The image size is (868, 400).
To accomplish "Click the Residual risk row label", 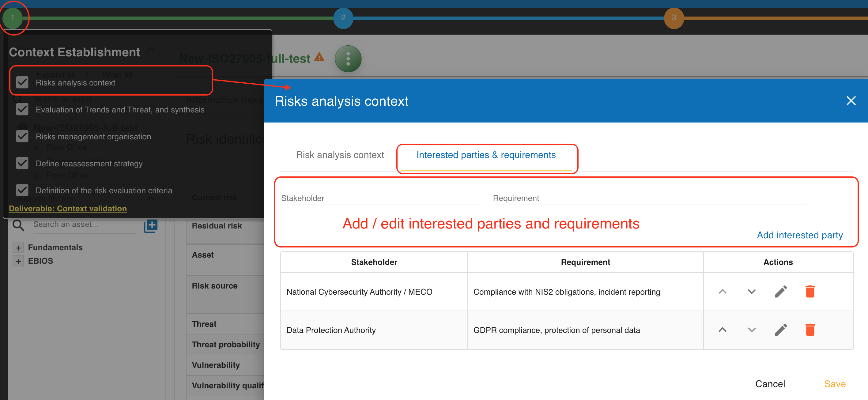I will (217, 226).
